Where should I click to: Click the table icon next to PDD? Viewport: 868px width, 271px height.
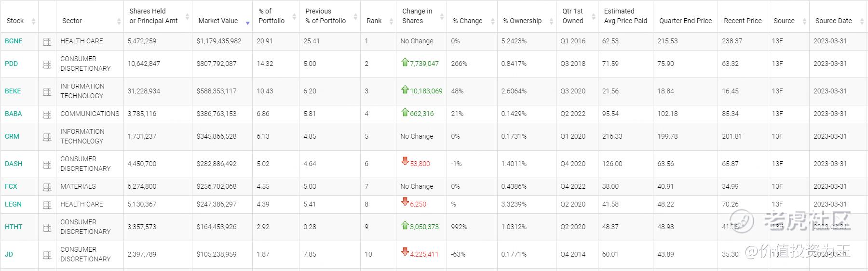[x=47, y=65]
